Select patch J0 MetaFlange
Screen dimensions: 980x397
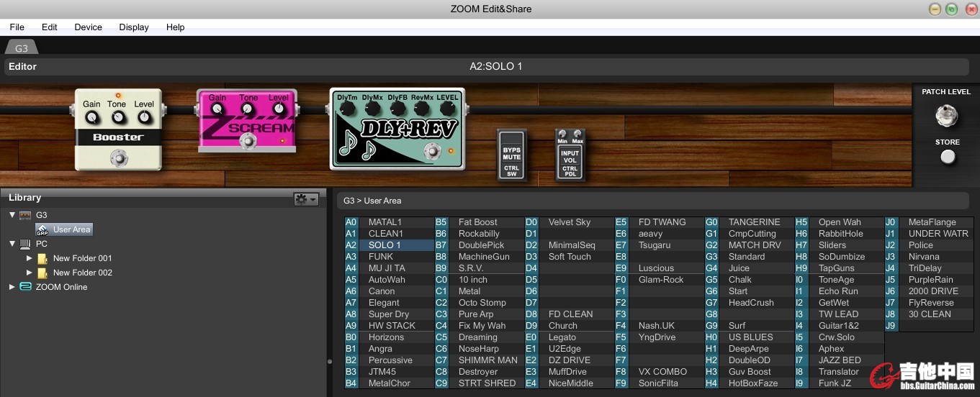pyautogui.click(x=929, y=222)
